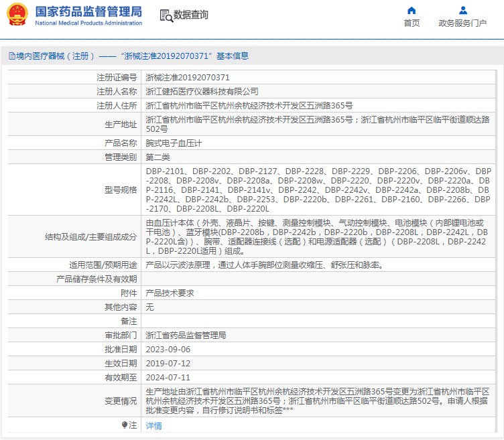Go to 首页 text link
The width and height of the screenshot is (504, 440).
(x=412, y=23)
